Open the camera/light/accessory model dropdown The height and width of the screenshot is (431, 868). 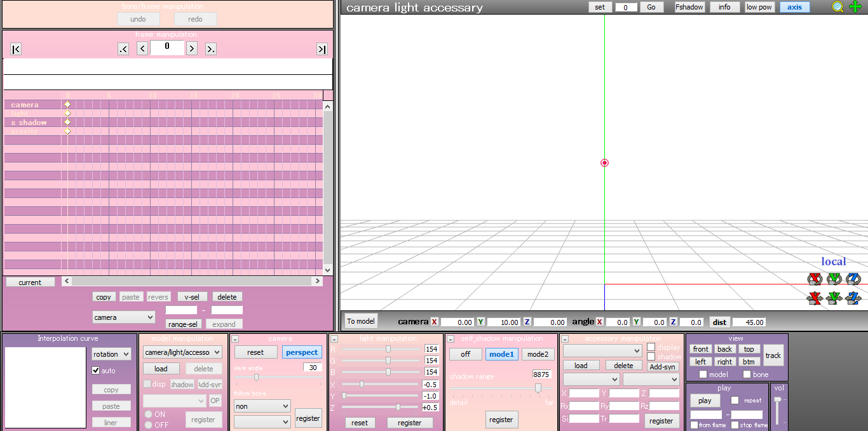pos(182,352)
